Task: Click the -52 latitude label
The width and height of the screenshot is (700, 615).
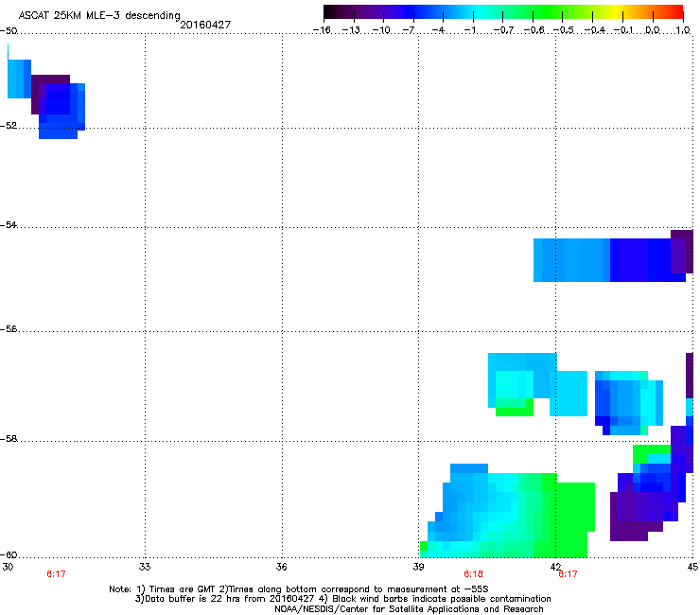Action: [x=9, y=126]
